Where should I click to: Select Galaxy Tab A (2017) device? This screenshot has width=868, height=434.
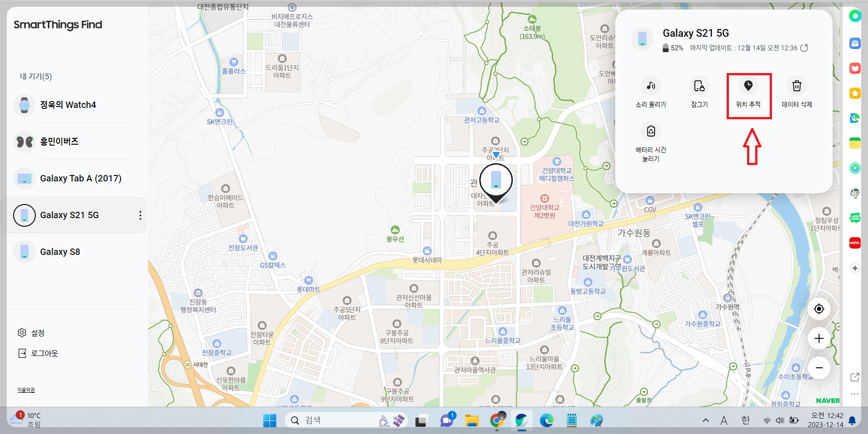click(75, 178)
